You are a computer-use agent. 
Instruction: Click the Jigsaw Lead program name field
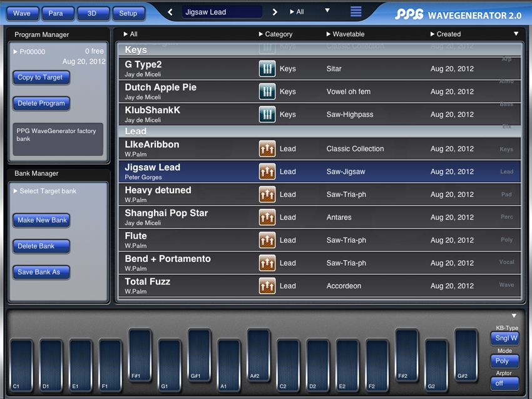[x=222, y=13]
